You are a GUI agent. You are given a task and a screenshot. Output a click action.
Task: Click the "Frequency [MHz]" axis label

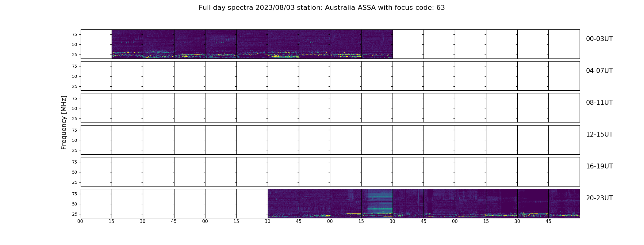point(64,123)
